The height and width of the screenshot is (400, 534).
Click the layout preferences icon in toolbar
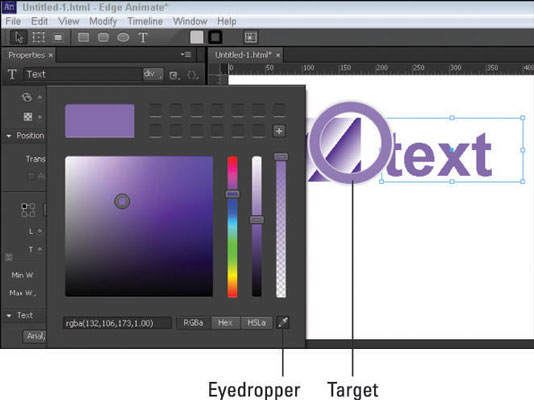tap(251, 37)
